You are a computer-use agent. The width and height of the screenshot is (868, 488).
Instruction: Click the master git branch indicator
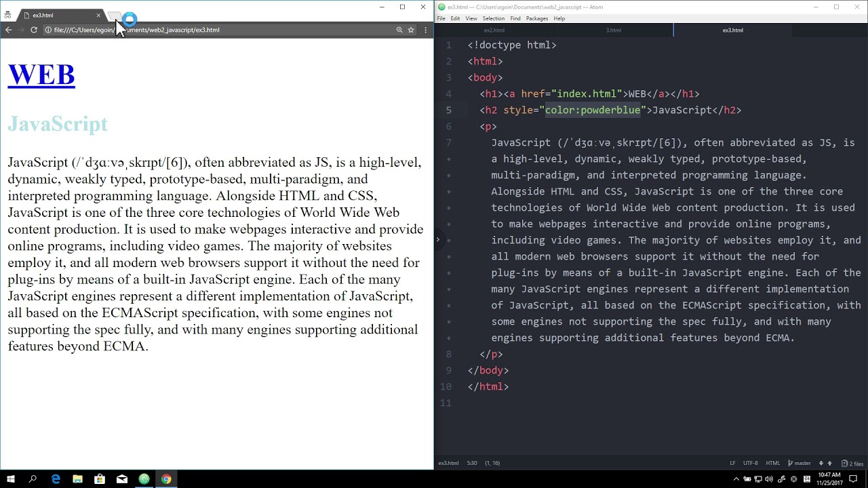(800, 463)
